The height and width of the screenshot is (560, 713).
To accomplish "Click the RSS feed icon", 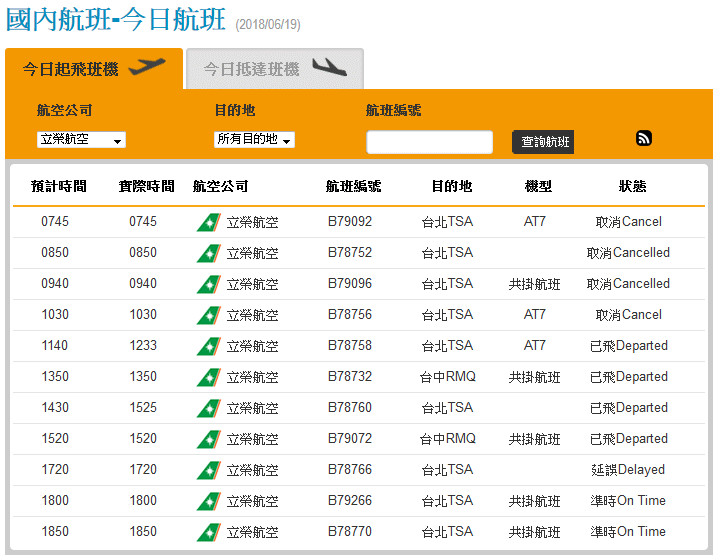I will pyautogui.click(x=643, y=138).
